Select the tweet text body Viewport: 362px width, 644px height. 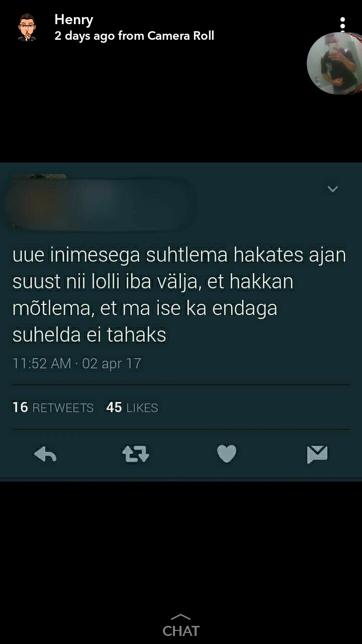(x=179, y=295)
